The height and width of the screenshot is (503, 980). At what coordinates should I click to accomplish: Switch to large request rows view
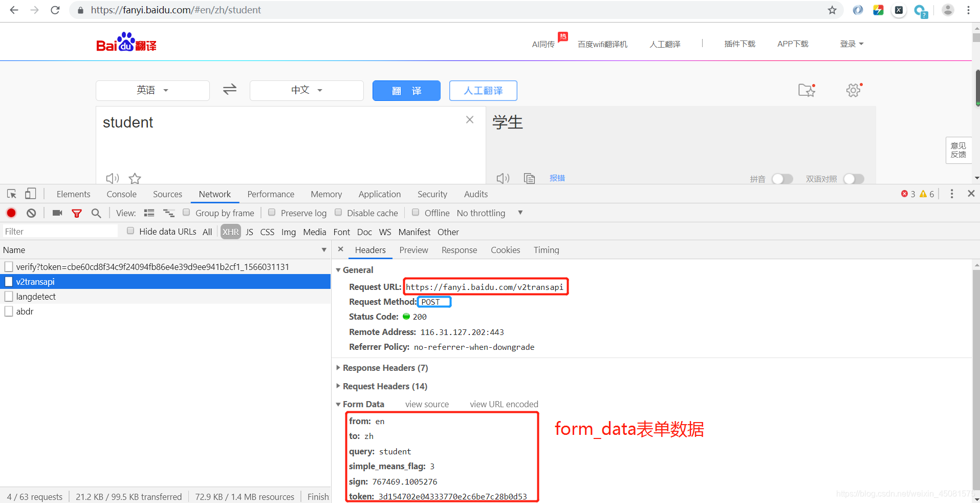click(149, 213)
